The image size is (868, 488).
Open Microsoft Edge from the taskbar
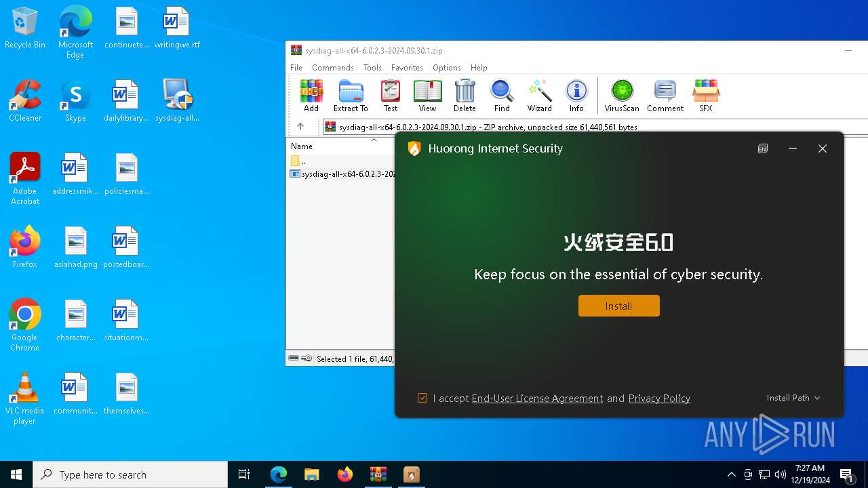(x=279, y=474)
